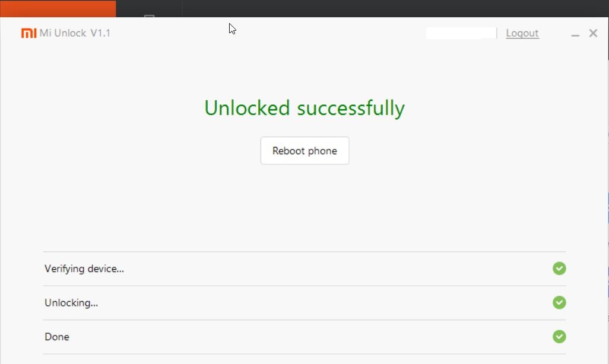Switch to the orange tab behind the window

[x=58, y=8]
